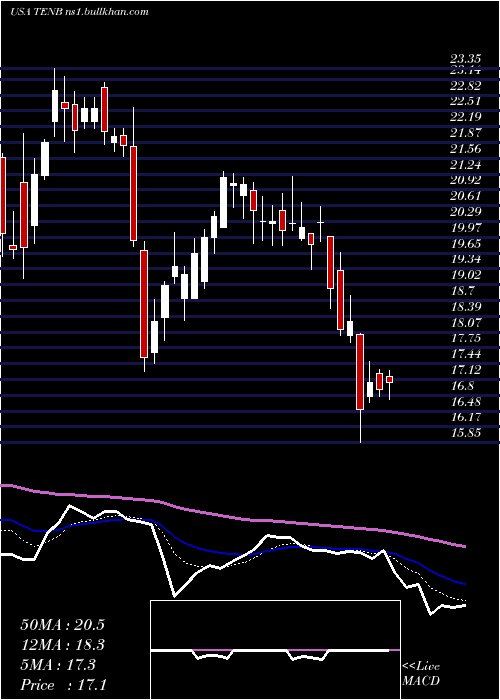Click the 20.61 price axis label
Screen dimensions: 500x700
tap(465, 196)
